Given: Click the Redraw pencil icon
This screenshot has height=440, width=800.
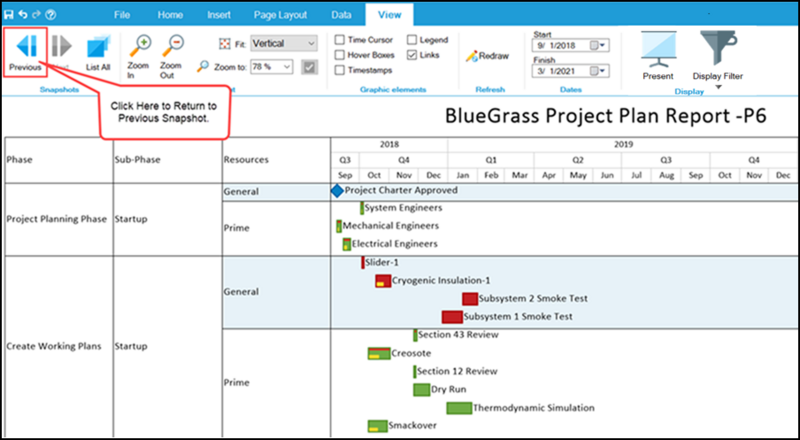Looking at the screenshot, I should (x=471, y=56).
